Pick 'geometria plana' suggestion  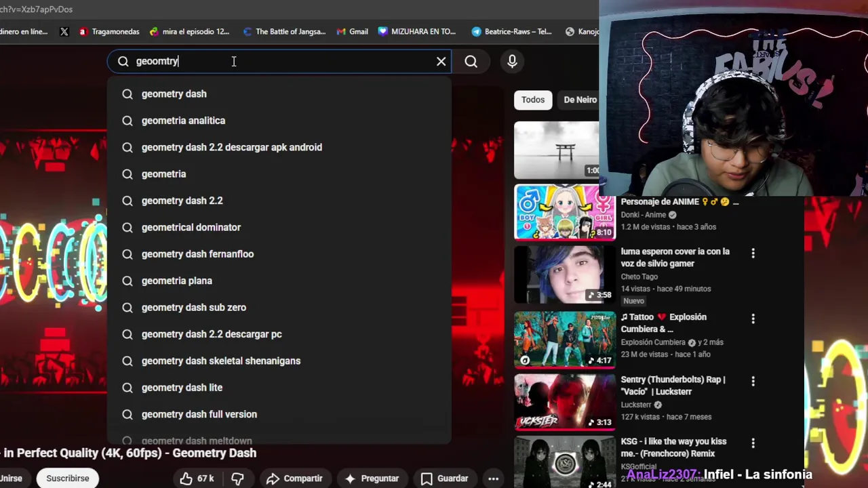(x=279, y=281)
